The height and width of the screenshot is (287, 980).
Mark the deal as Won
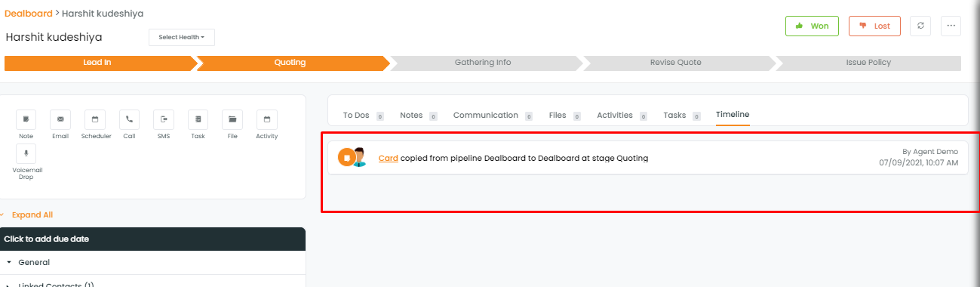pyautogui.click(x=812, y=26)
